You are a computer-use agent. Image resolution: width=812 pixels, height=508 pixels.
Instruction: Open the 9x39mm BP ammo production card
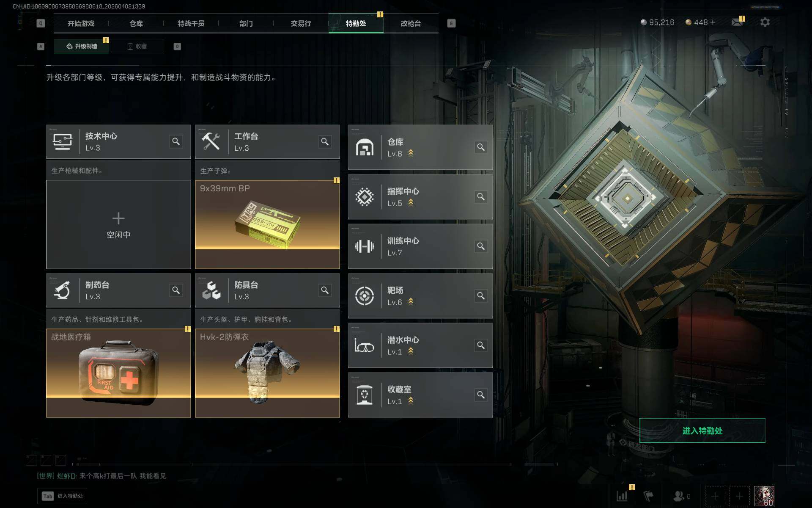(x=267, y=224)
